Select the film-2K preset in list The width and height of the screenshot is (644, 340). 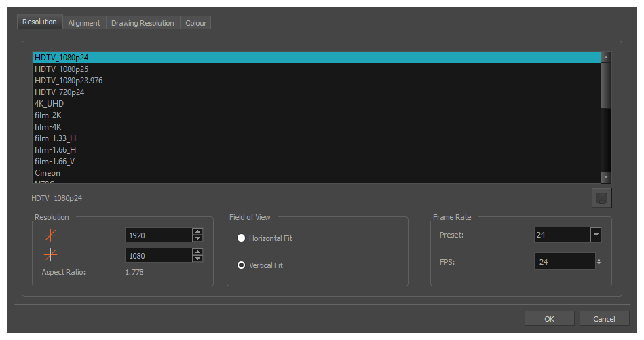click(x=48, y=115)
